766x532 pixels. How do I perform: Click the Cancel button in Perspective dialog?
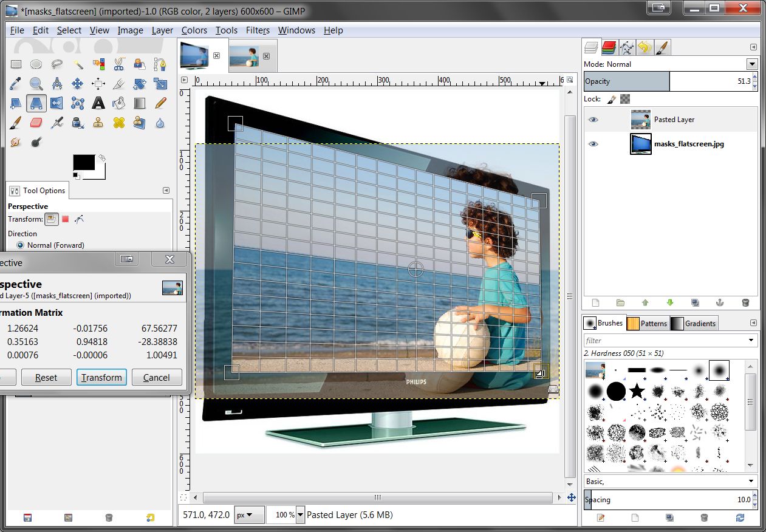pos(157,377)
